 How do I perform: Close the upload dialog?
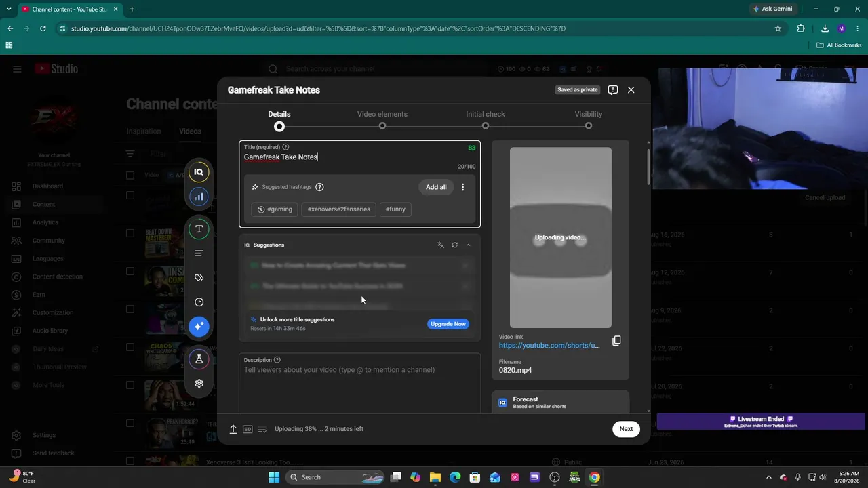tap(631, 90)
